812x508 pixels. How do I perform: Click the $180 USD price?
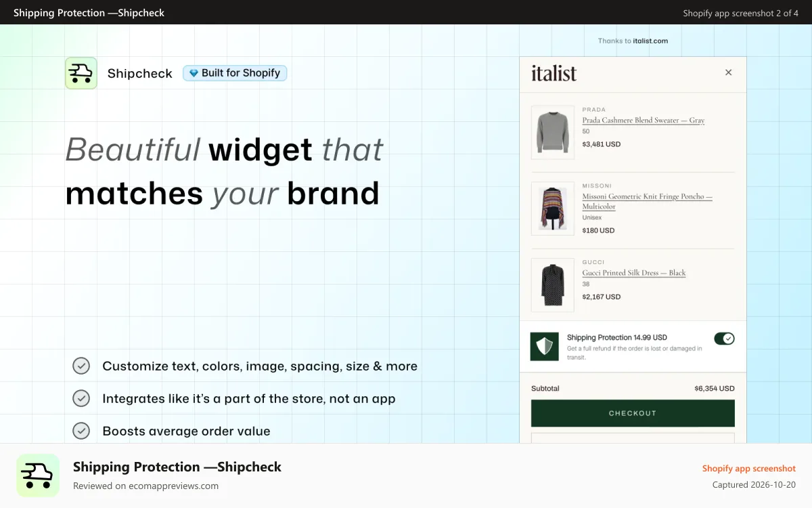pos(598,230)
